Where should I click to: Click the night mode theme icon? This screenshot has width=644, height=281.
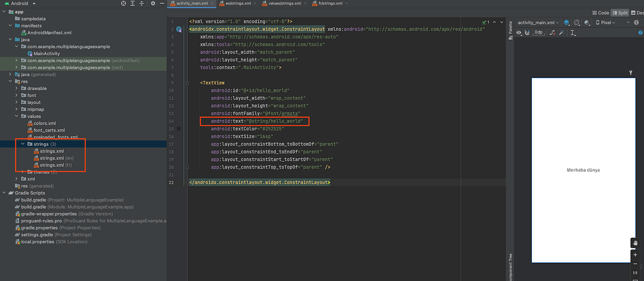(x=587, y=23)
